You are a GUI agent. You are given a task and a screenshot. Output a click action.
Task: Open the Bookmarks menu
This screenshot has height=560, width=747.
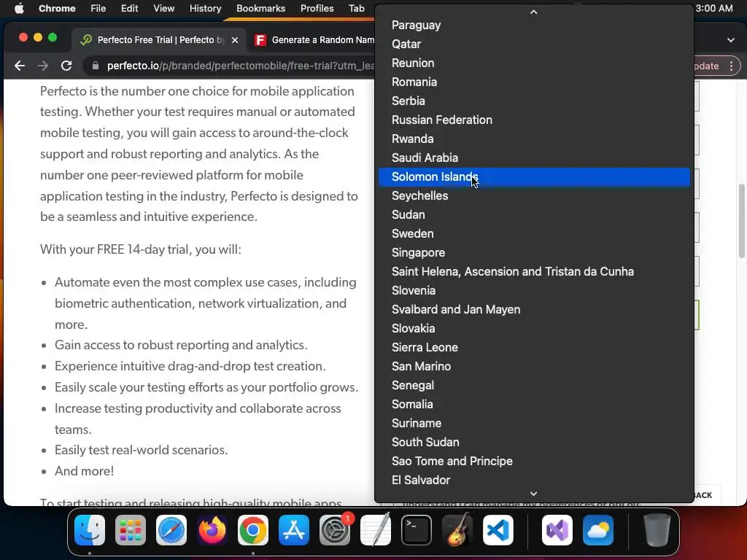pyautogui.click(x=260, y=8)
